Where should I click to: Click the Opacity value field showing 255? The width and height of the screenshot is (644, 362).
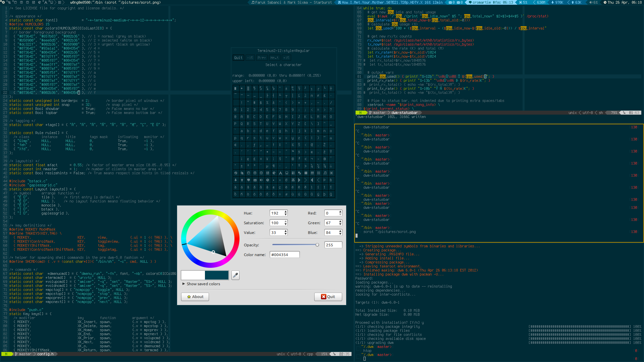point(333,245)
